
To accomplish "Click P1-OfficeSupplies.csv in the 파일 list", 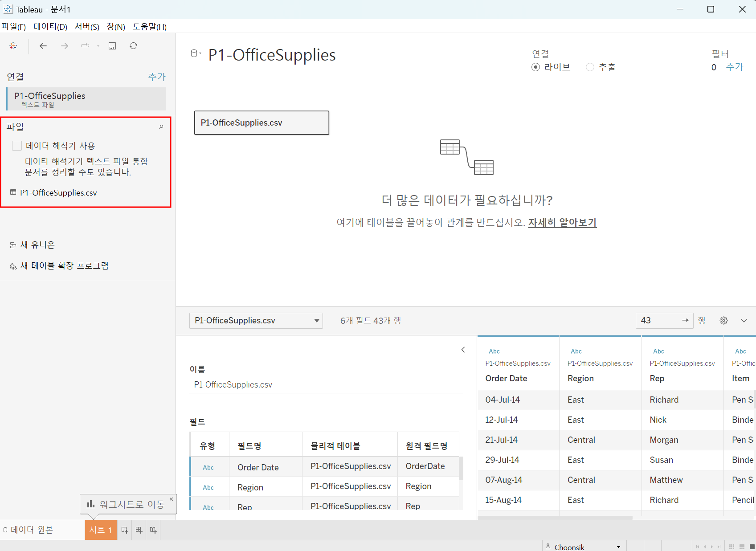I will pyautogui.click(x=58, y=192).
